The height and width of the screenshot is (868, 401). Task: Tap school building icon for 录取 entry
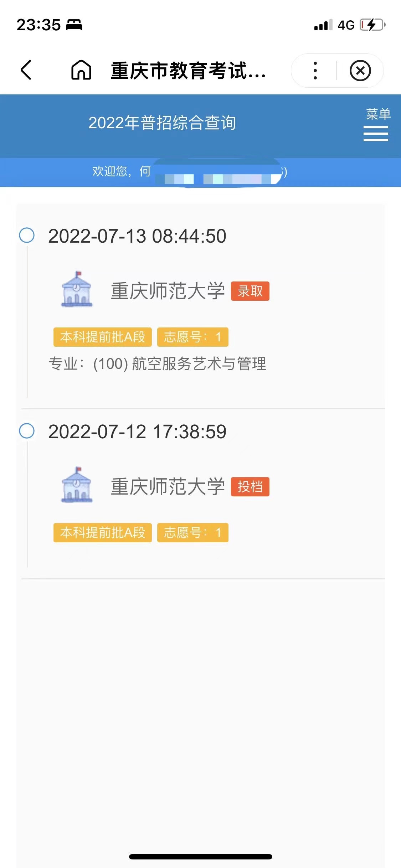(77, 289)
